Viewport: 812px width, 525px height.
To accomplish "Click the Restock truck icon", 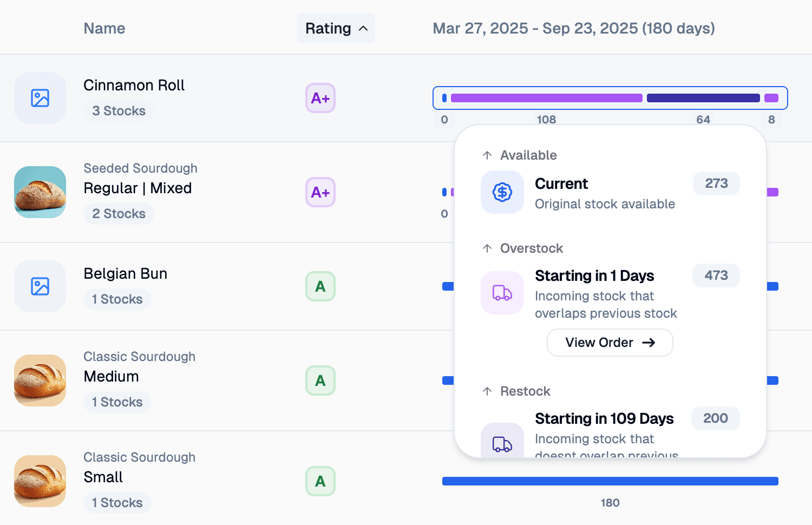I will (x=502, y=443).
